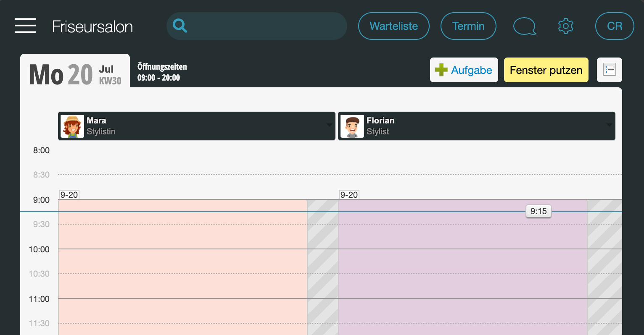Click the green plus Aufgabe icon
Screen dimensions: 644x335
click(x=441, y=70)
